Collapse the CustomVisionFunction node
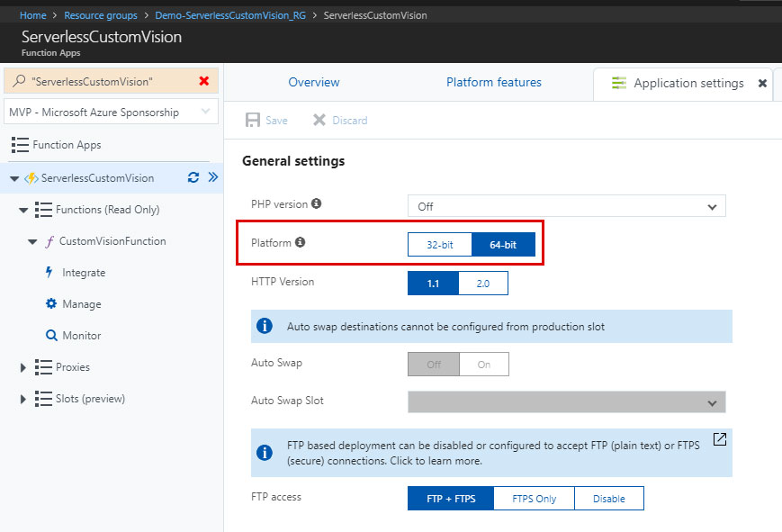This screenshot has height=532, width=782. 32,242
